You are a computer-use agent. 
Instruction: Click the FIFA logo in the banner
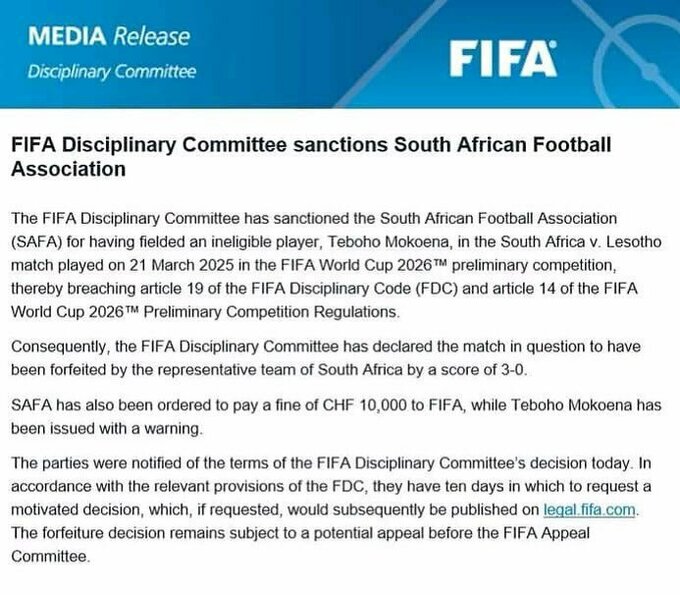coord(502,59)
